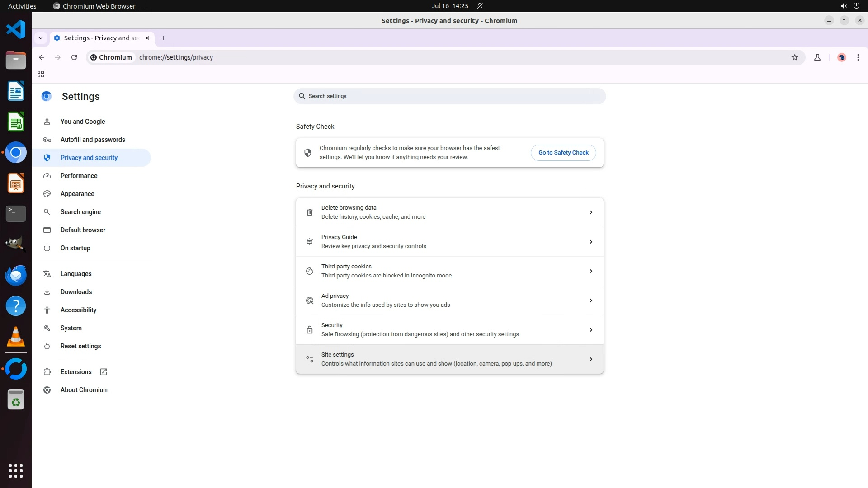The height and width of the screenshot is (488, 868).
Task: Expand the Third-party cookies row
Action: pos(449,271)
